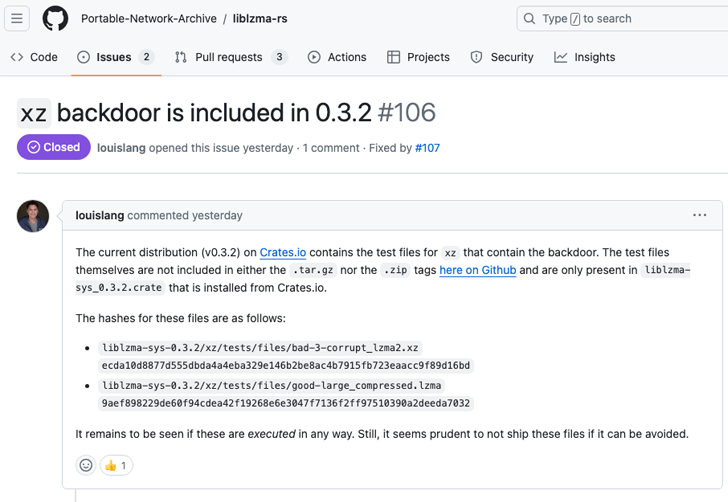Open louislang profile link in issue header

(x=121, y=148)
